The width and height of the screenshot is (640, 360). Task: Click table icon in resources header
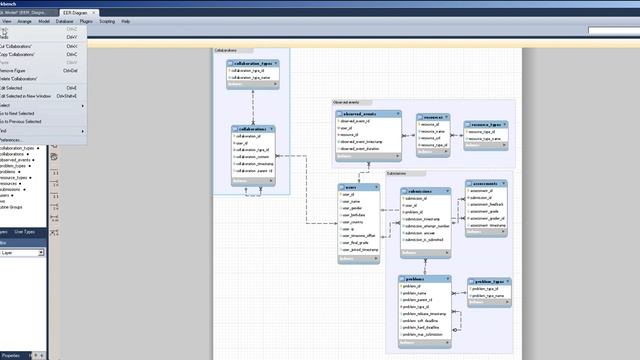tap(420, 117)
